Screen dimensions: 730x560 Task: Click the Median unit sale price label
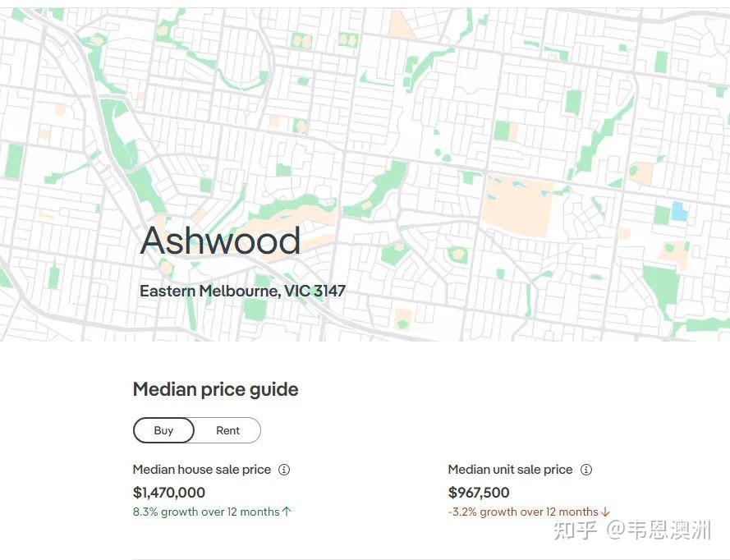510,469
